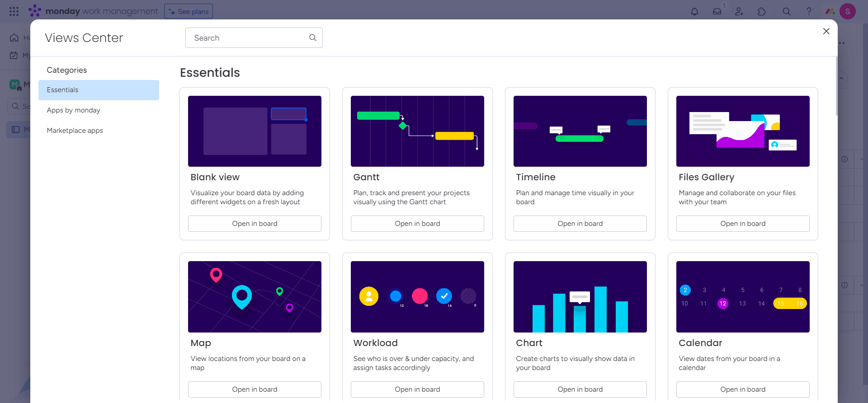Viewport: 868px width, 403px height.
Task: Open Gantt view in board
Action: 417,224
